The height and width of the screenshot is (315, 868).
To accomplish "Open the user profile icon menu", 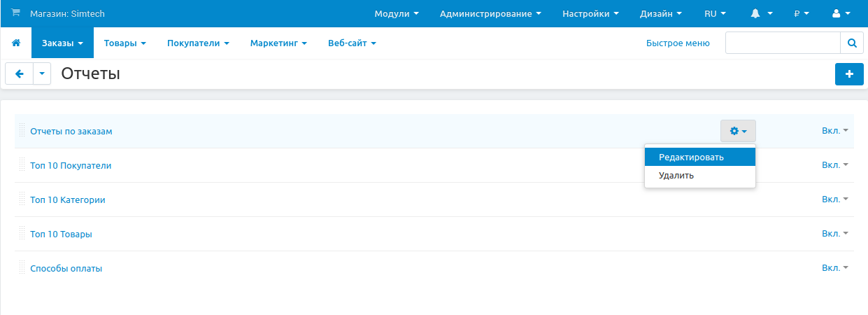I will 840,14.
